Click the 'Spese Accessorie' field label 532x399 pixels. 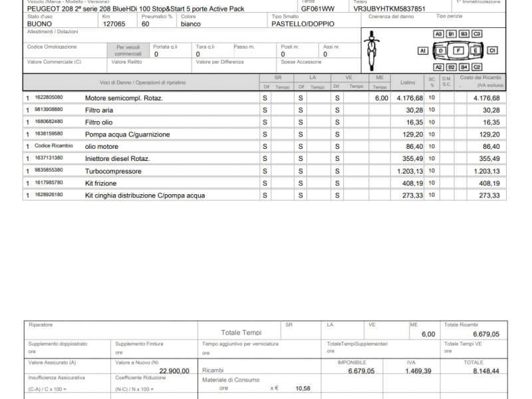[301, 62]
